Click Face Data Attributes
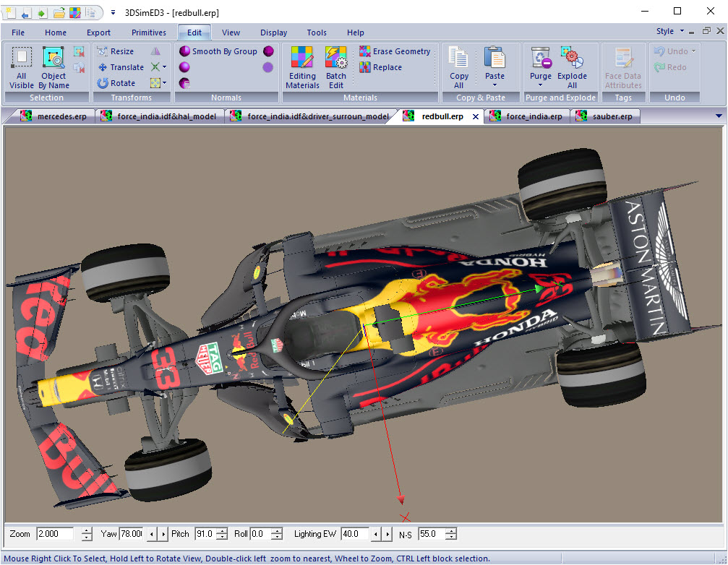Screen dimensions: 728x565 623,68
